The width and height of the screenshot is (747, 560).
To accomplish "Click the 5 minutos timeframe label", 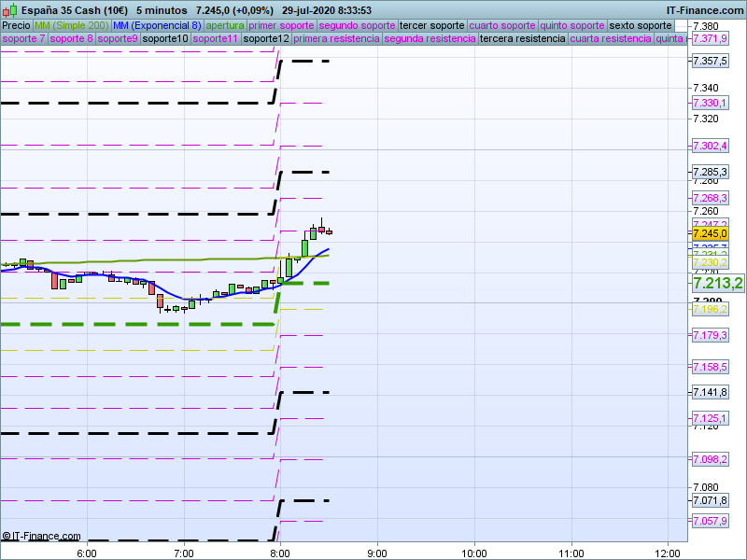I will point(161,9).
